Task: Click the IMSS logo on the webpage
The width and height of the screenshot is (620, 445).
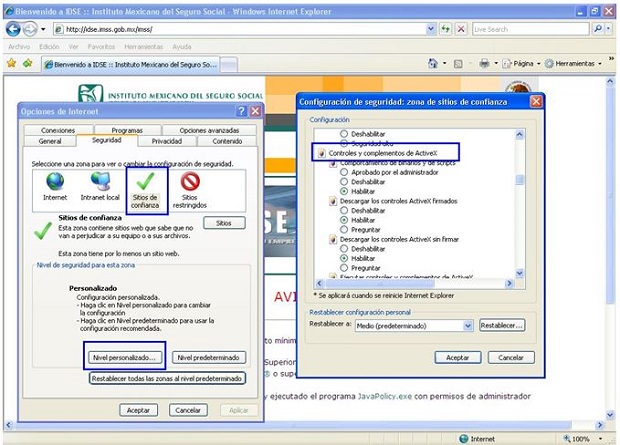Action: coord(91,94)
